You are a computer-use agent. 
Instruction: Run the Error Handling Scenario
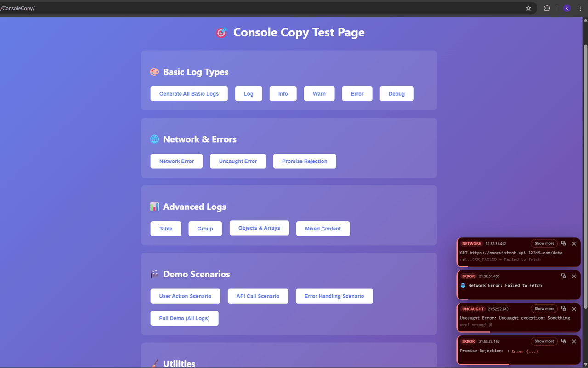[334, 296]
